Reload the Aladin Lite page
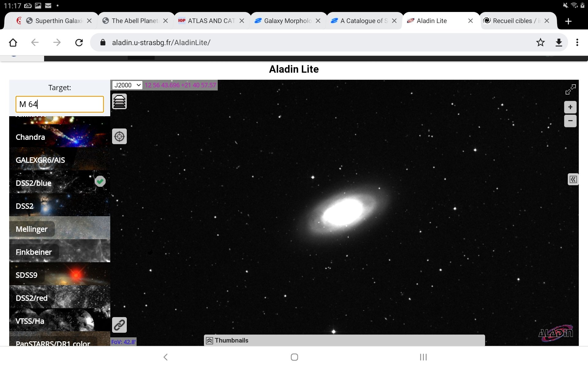Image resolution: width=588 pixels, height=368 pixels. coord(79,42)
